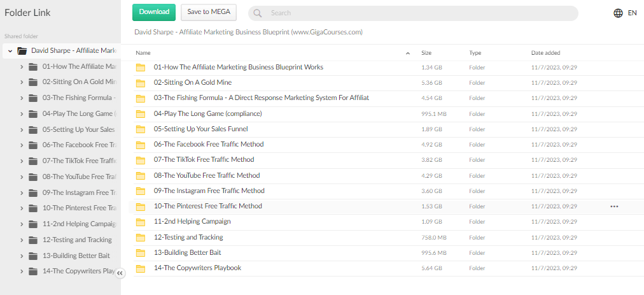Click folder icon of 14-The Copywriters Playbook row
644x295 pixels.
click(141, 268)
